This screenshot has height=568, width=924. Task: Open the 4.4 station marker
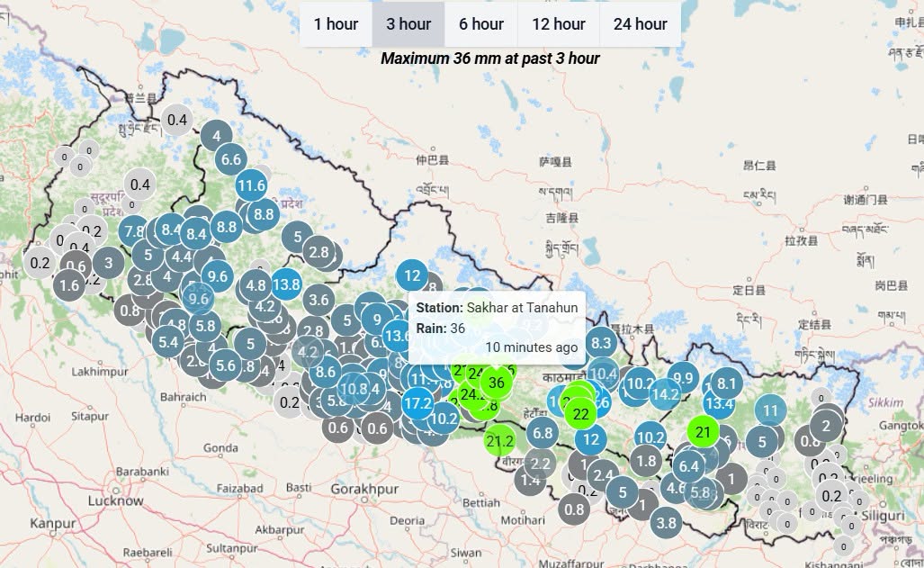181,257
